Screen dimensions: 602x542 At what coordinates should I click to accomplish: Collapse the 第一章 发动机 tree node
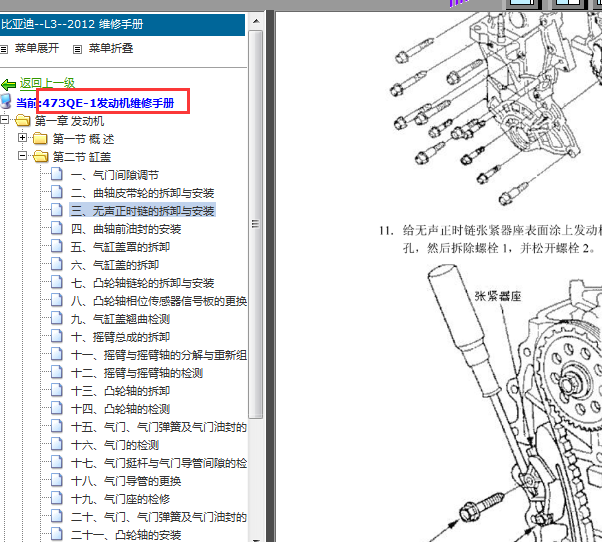coord(6,121)
